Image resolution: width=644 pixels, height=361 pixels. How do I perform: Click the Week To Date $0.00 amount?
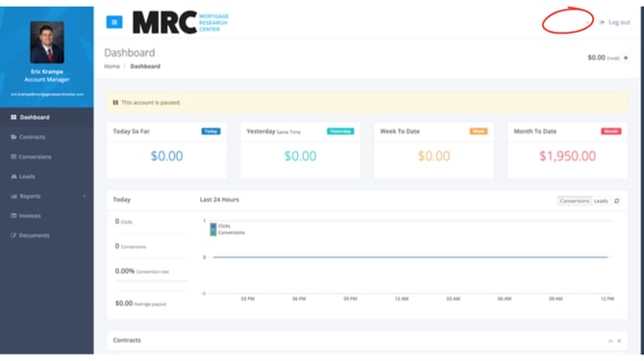pos(433,156)
